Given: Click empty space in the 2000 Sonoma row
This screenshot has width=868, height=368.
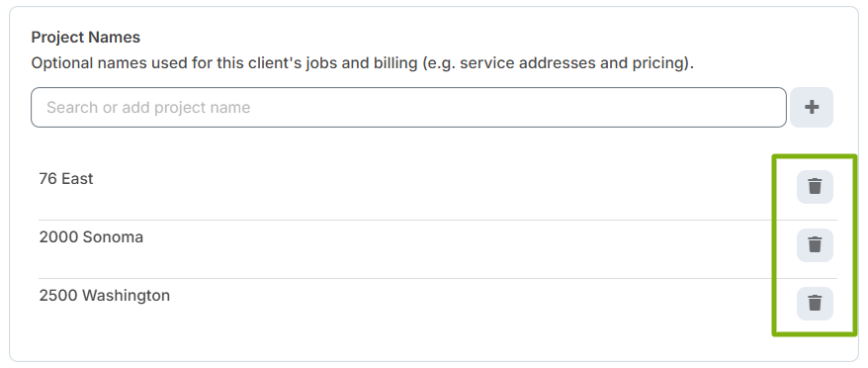Looking at the screenshot, I should (x=443, y=245).
